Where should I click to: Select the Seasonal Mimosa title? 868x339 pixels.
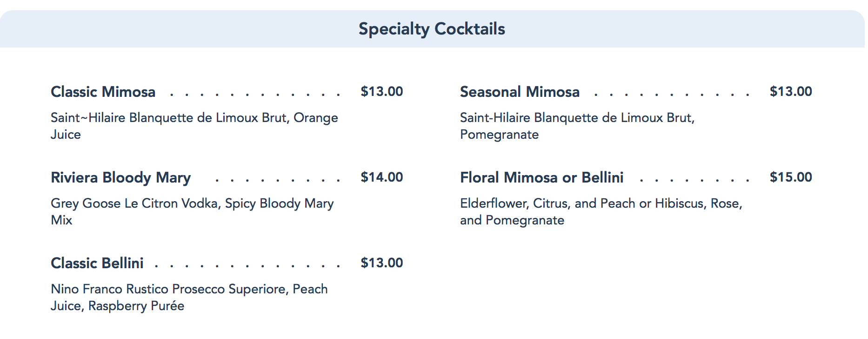tap(520, 92)
